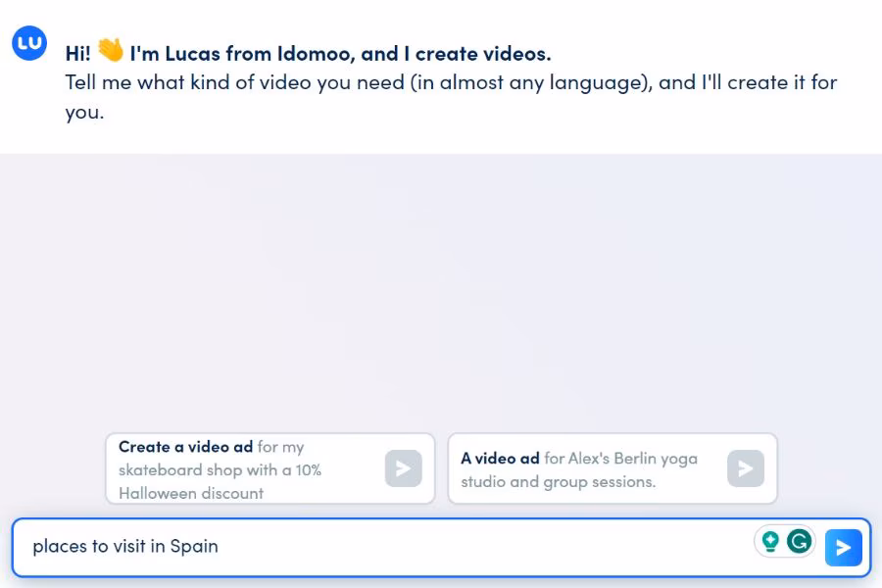The width and height of the screenshot is (882, 588).
Task: Send the typed message with the blue arrow
Action: pyautogui.click(x=843, y=548)
